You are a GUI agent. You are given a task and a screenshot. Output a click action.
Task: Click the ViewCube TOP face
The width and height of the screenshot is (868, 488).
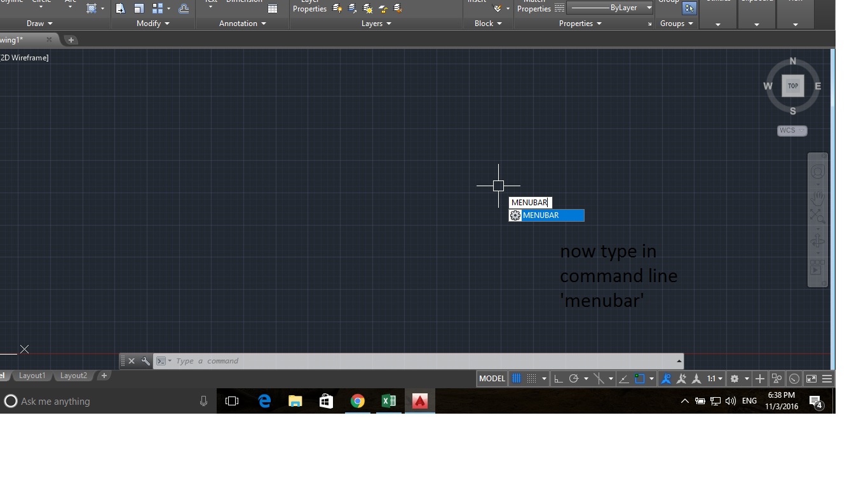pyautogui.click(x=793, y=86)
